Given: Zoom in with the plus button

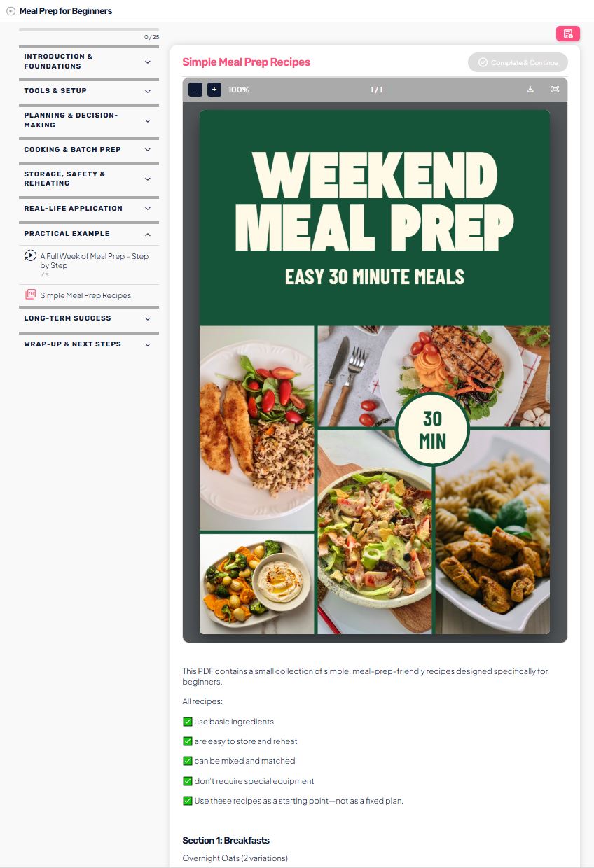Looking at the screenshot, I should [214, 90].
